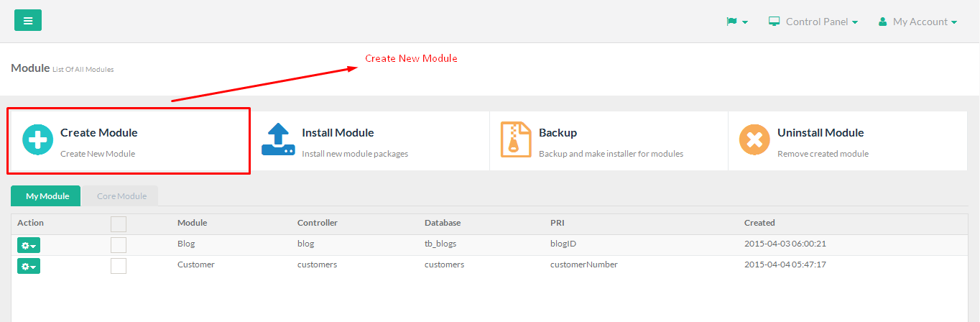Check the Blog module checkbox
Image resolution: width=980 pixels, height=322 pixels.
click(119, 245)
